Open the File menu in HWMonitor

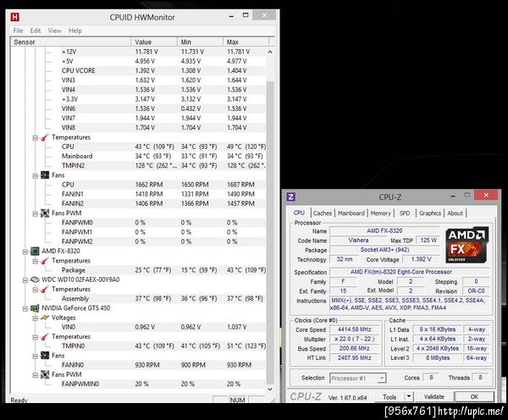(x=18, y=30)
